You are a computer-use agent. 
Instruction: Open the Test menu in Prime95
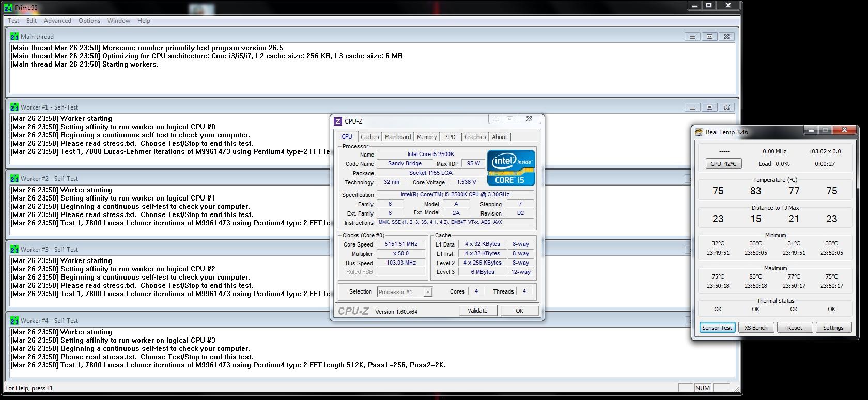(13, 21)
